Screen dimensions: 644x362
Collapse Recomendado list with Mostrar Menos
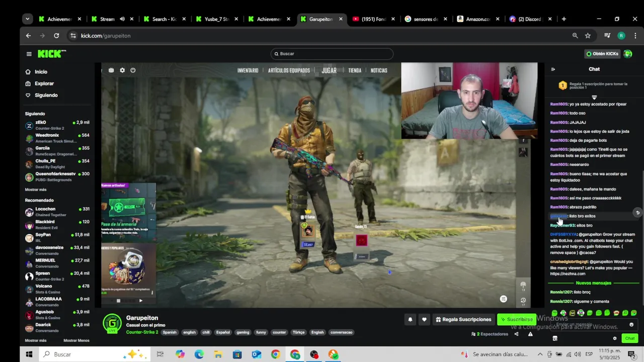(76, 340)
